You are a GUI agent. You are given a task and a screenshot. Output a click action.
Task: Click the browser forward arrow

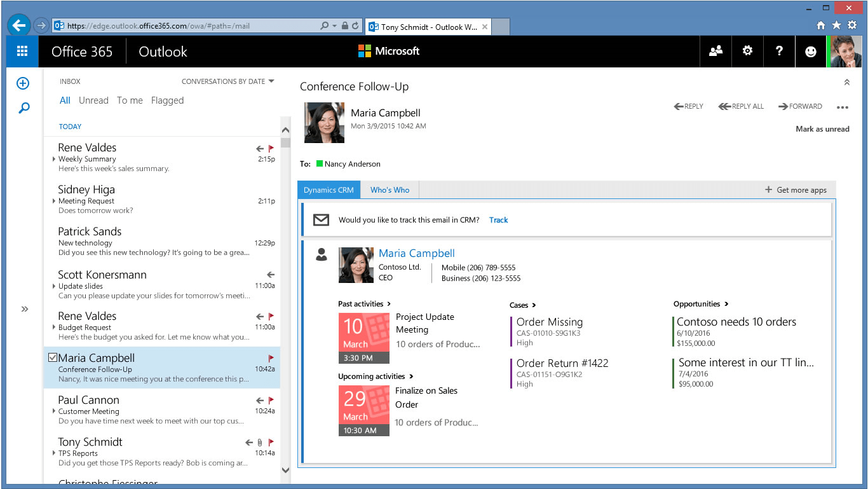(x=41, y=25)
